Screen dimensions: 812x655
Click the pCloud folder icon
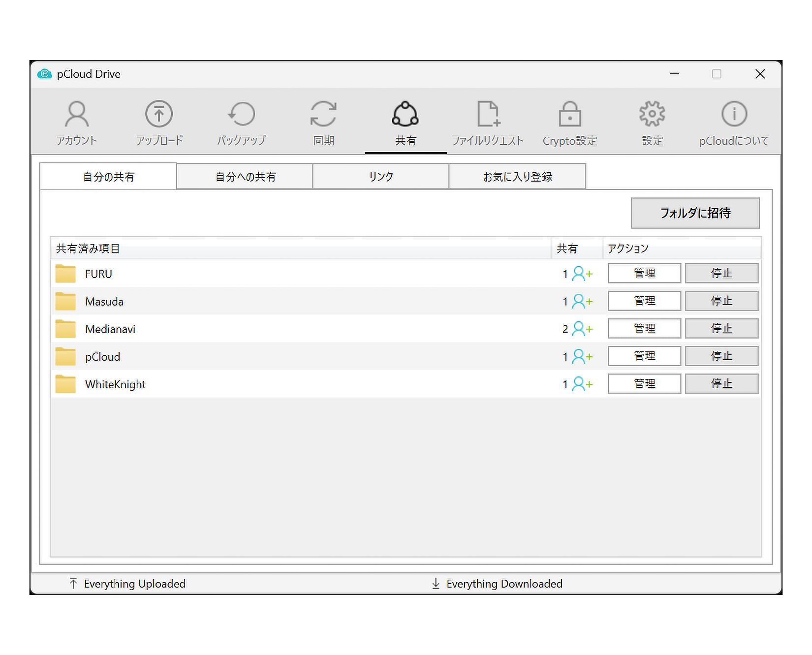click(65, 356)
